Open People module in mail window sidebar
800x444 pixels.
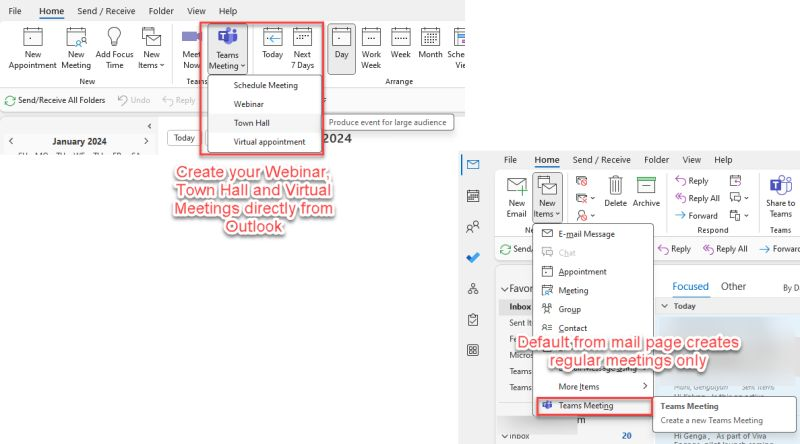[x=473, y=227]
